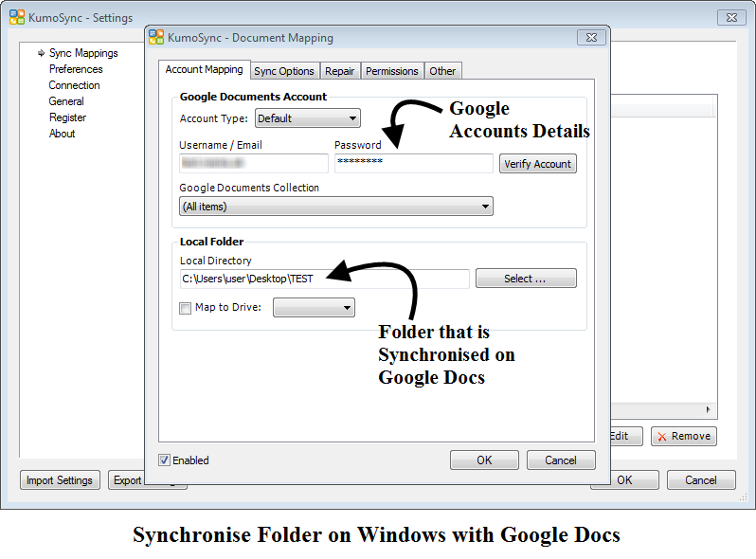Switch to Other tab
The width and height of the screenshot is (756, 559).
click(x=442, y=71)
